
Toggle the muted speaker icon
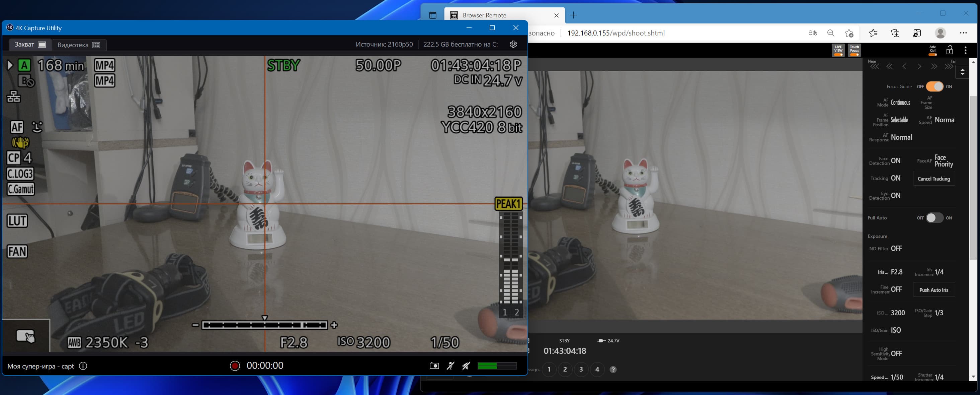pos(466,366)
